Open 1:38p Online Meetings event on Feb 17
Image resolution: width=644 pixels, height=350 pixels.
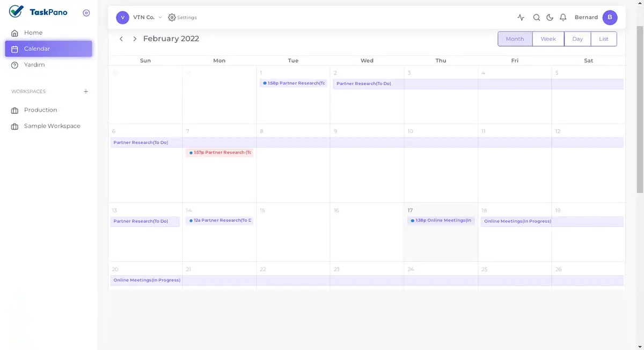pos(441,221)
